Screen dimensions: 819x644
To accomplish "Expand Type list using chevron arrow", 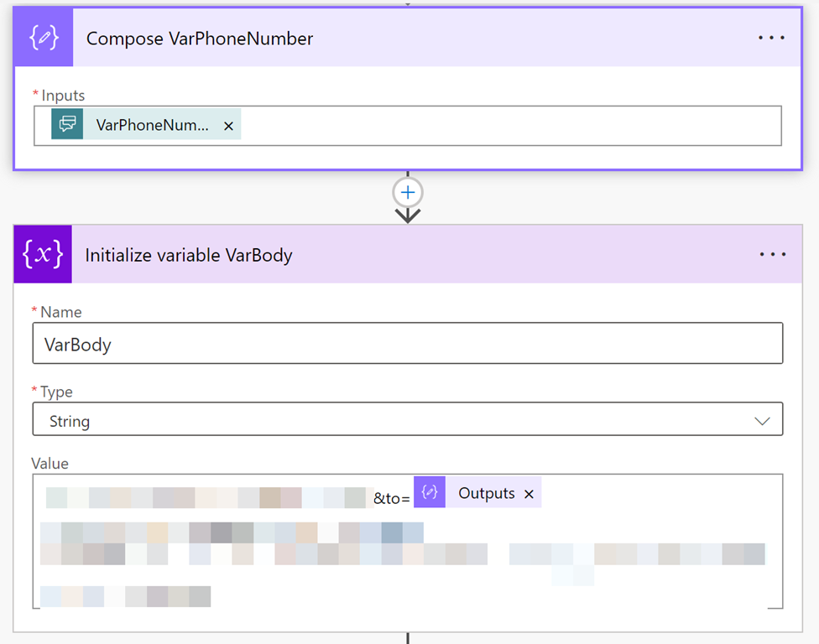I will point(762,421).
